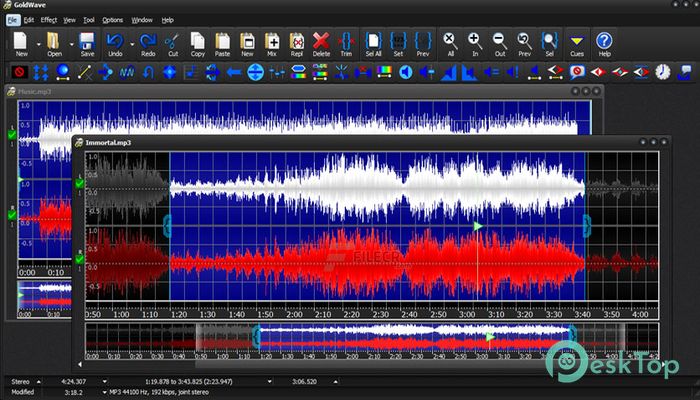The image size is (700, 400).
Task: Click the Mix icon
Action: click(x=272, y=44)
